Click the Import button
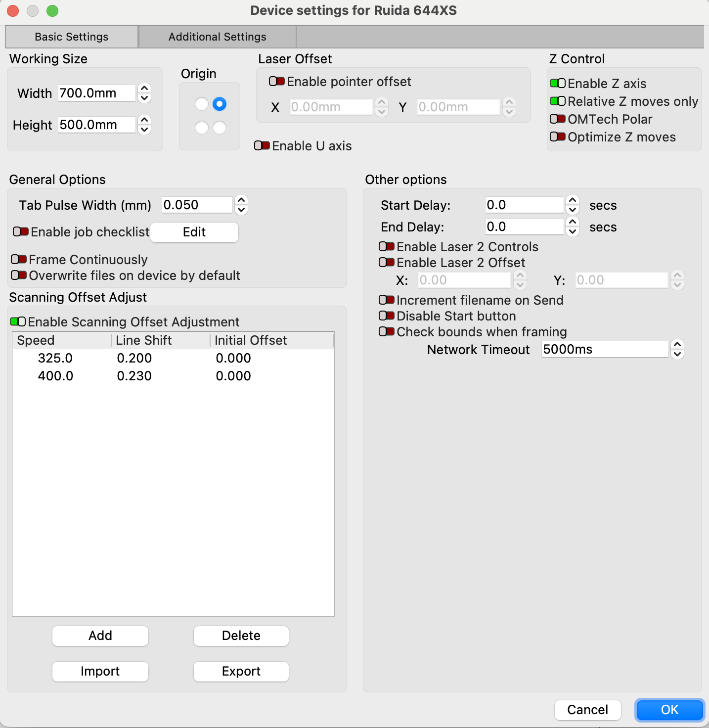This screenshot has height=728, width=709. pos(100,671)
